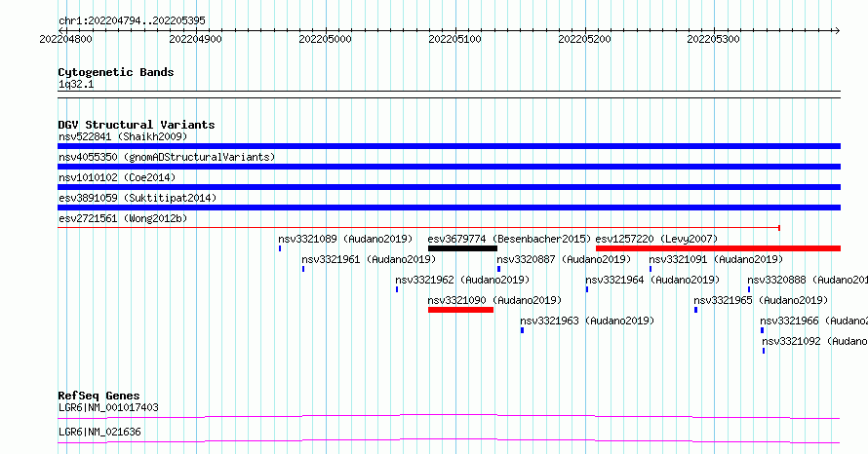Click the thin red line of esv2721561

(419, 227)
